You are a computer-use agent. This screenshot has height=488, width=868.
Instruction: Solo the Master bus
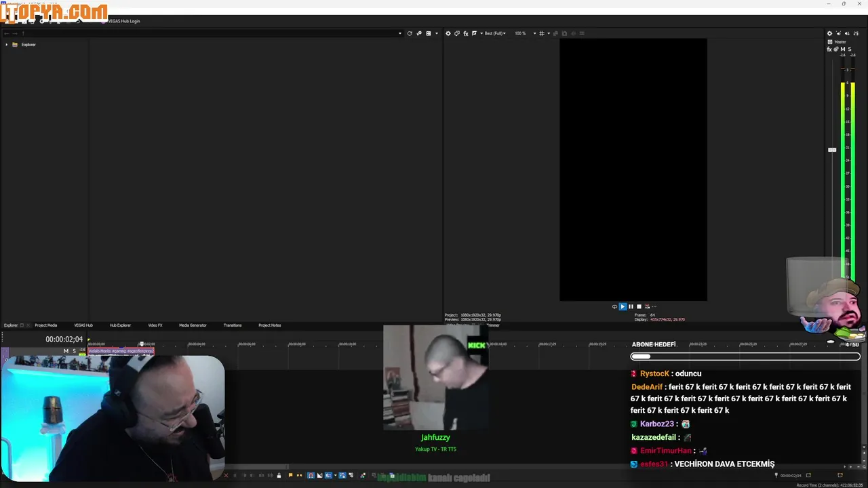coord(850,49)
